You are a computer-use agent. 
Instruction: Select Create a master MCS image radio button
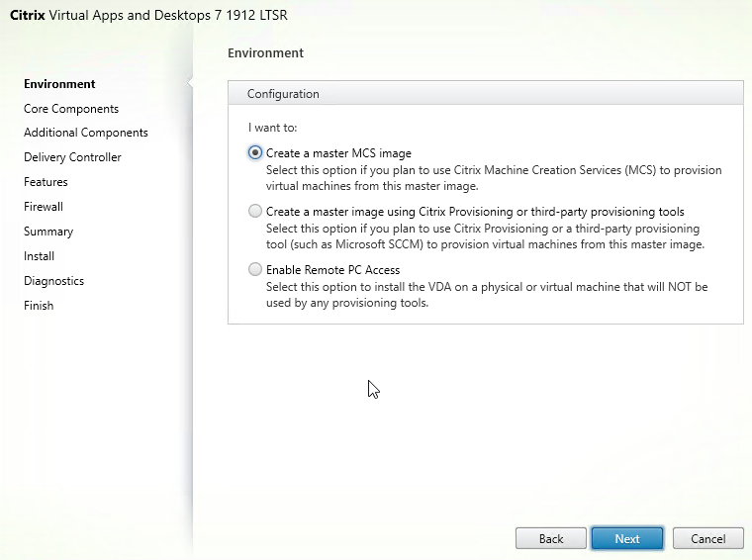(x=256, y=153)
